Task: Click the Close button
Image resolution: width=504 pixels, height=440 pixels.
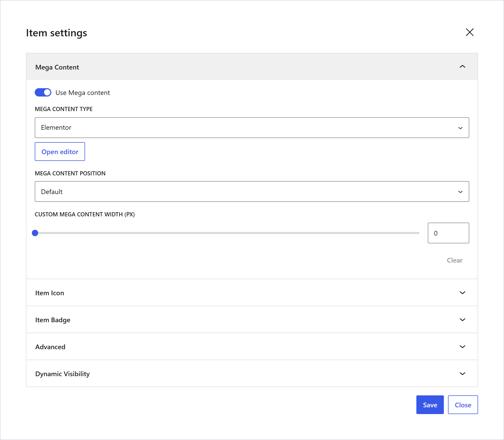Action: 463,405
